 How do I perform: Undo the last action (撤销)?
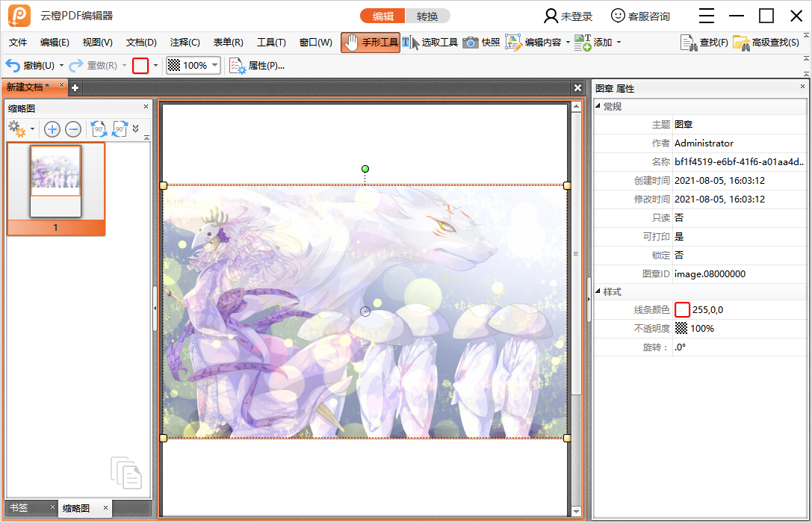[30, 66]
